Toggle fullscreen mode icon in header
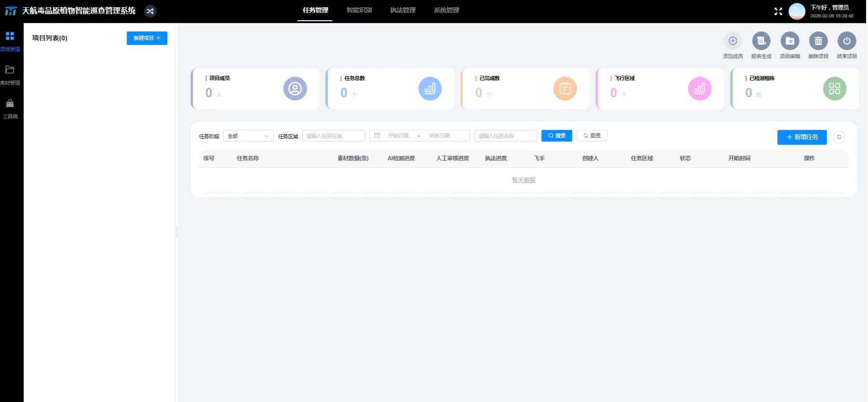The width and height of the screenshot is (868, 402). click(778, 11)
